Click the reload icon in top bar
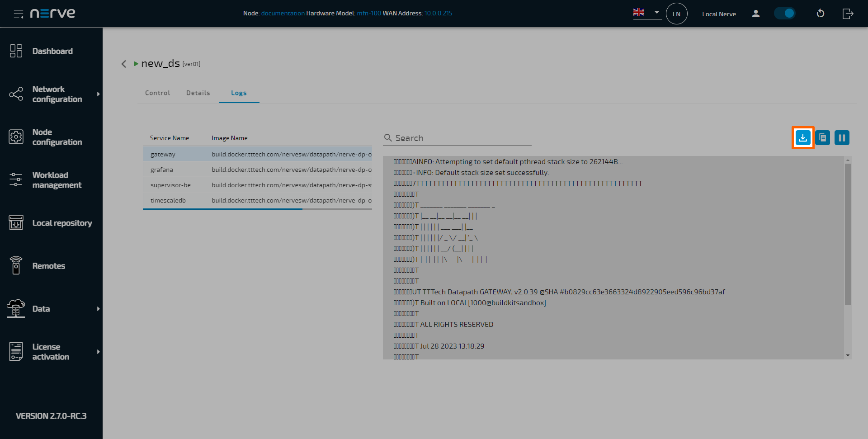Screen dimensions: 868x439 pos(820,14)
